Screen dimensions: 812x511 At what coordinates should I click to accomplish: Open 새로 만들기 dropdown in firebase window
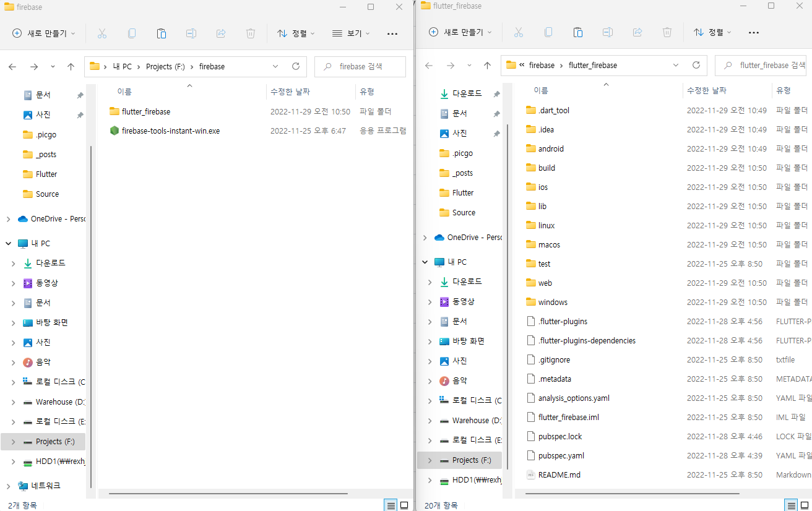[x=44, y=33]
